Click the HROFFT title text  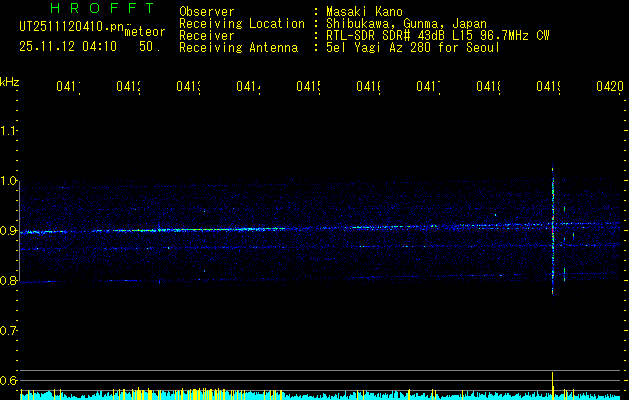click(100, 9)
